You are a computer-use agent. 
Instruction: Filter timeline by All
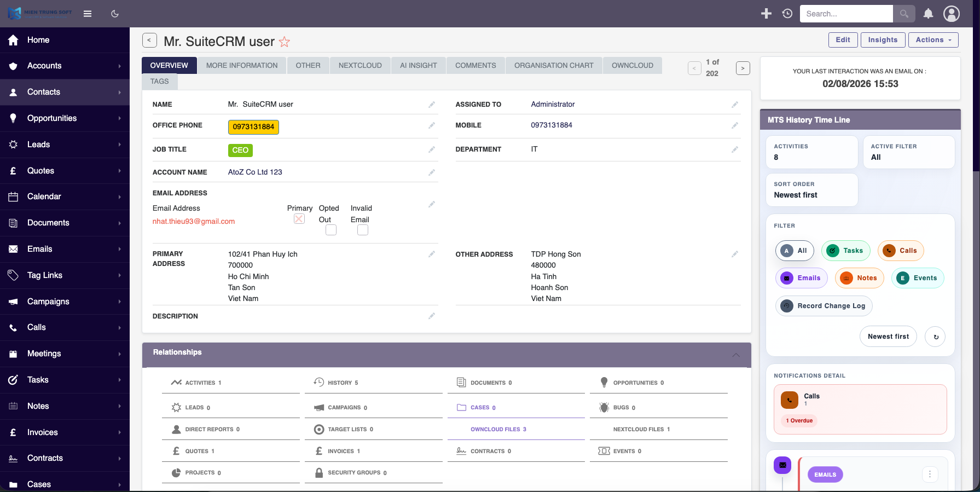[795, 251]
